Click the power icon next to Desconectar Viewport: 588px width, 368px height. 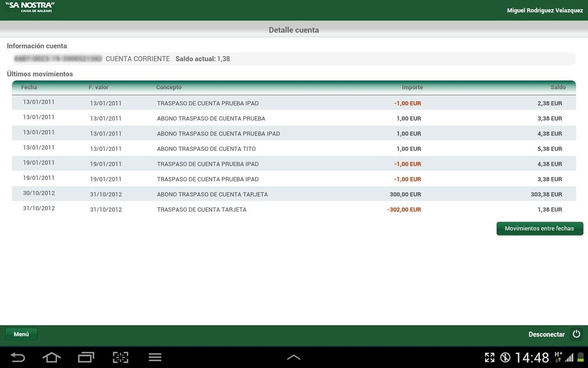tap(576, 334)
